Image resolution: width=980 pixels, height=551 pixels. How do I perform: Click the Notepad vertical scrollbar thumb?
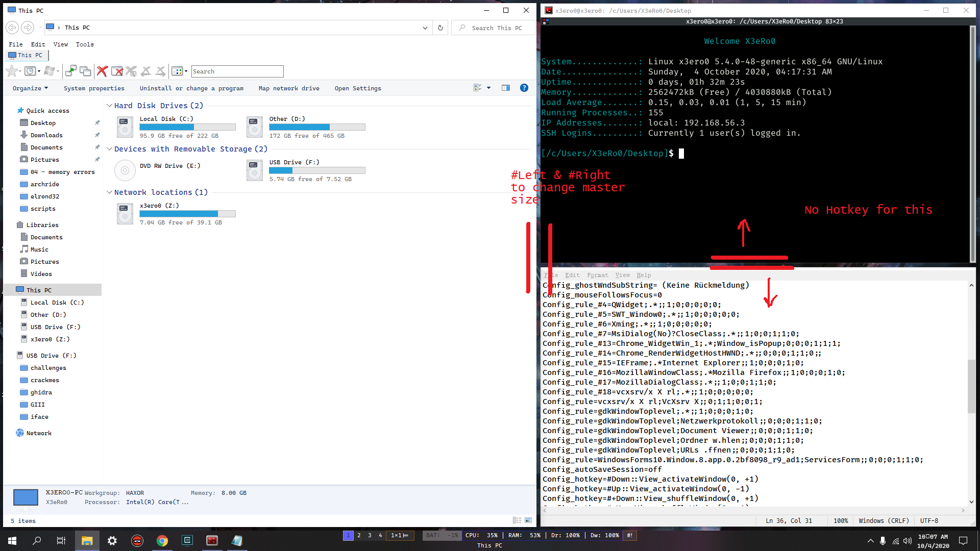click(x=971, y=386)
